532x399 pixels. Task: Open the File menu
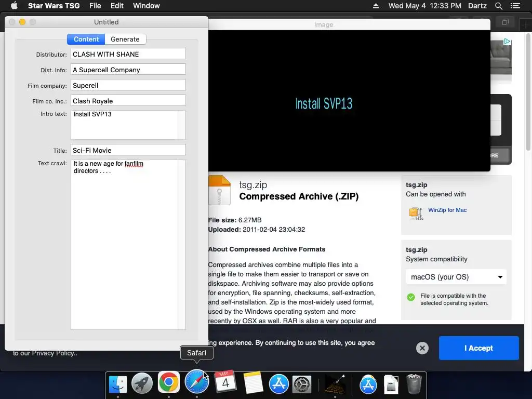(x=95, y=6)
